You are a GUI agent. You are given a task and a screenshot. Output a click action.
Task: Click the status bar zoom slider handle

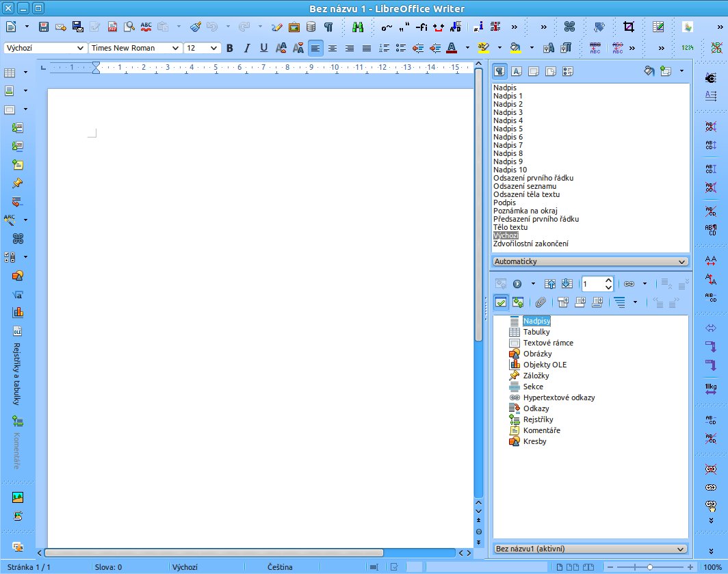(650, 567)
